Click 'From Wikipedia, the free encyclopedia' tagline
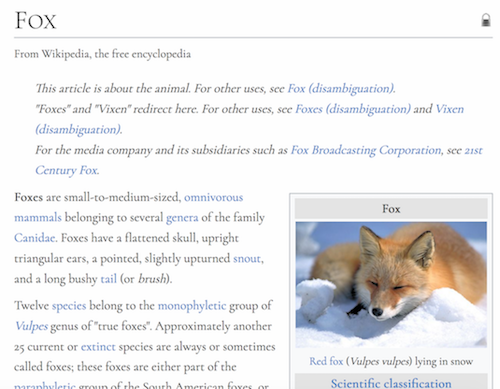This screenshot has height=389, width=500. (102, 54)
